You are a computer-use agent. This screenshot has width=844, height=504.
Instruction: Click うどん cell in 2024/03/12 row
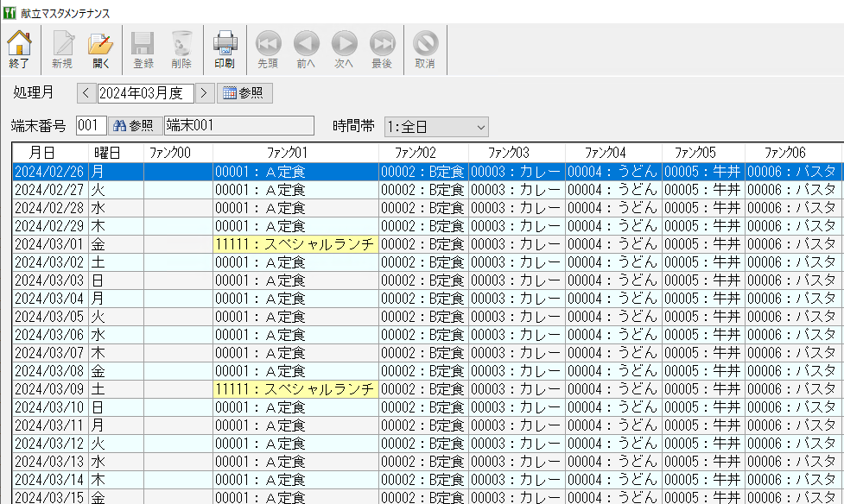613,444
